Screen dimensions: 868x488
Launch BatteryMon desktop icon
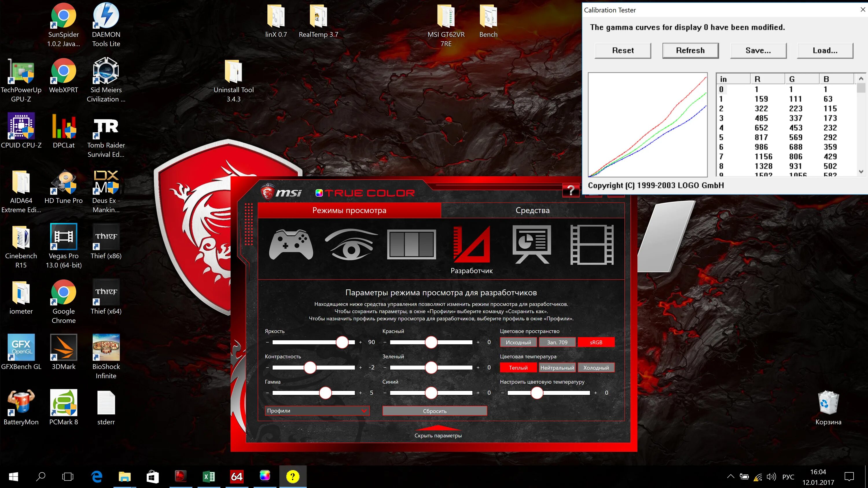pos(21,408)
